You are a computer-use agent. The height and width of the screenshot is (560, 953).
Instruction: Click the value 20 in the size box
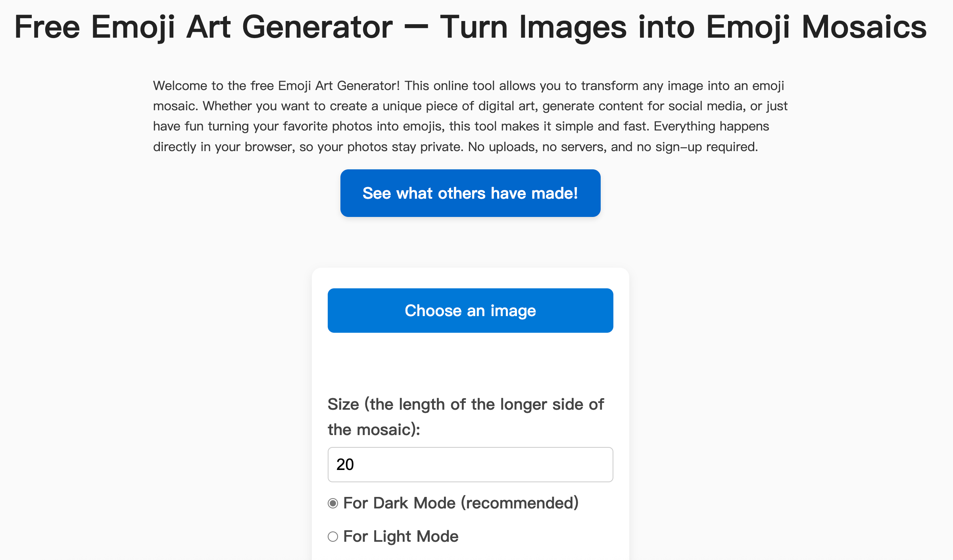point(345,464)
